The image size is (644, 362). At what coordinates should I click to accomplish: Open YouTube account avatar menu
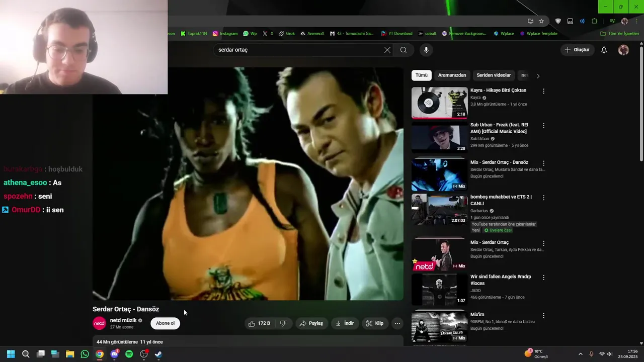(x=623, y=50)
